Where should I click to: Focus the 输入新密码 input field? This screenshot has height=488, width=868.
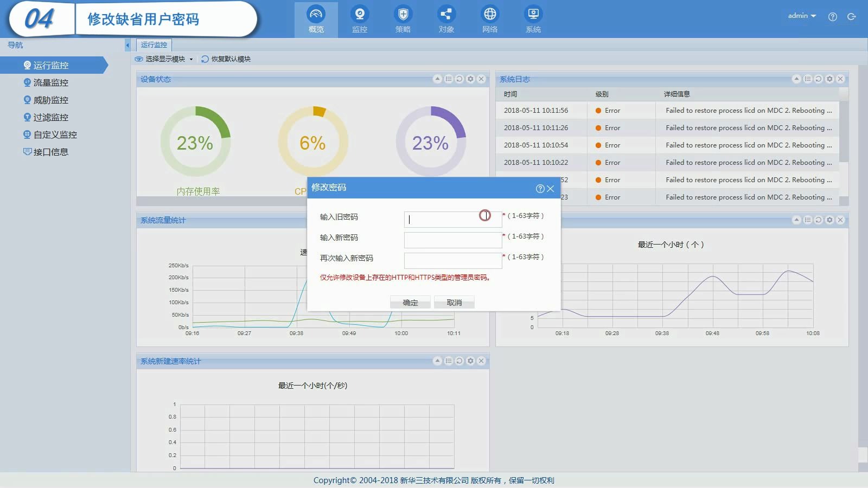point(453,240)
